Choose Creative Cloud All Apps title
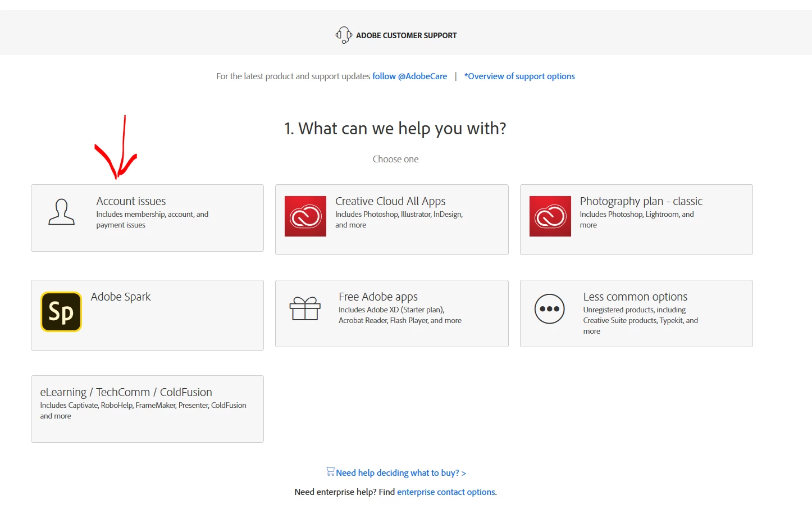The height and width of the screenshot is (509, 812). (390, 201)
